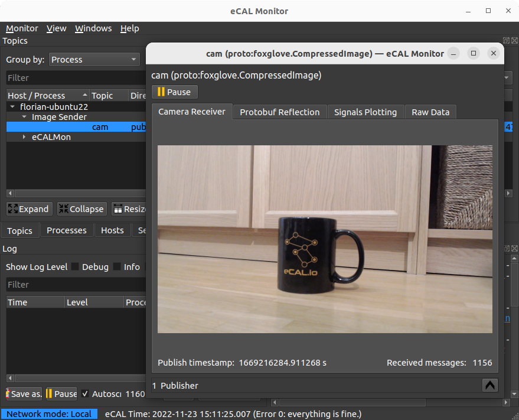Click left arrow of Topics horizontal scrollbar
519x420 pixels.
10,193
